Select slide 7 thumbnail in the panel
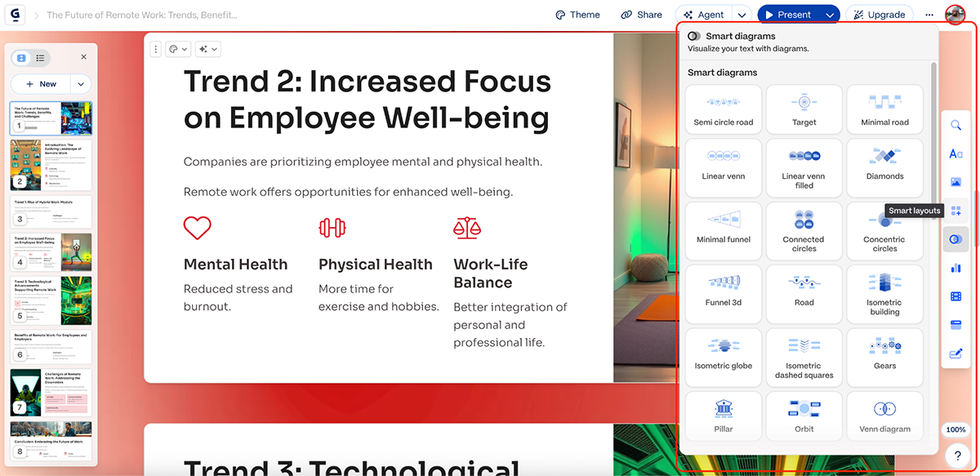The height and width of the screenshot is (476, 980). point(52,393)
